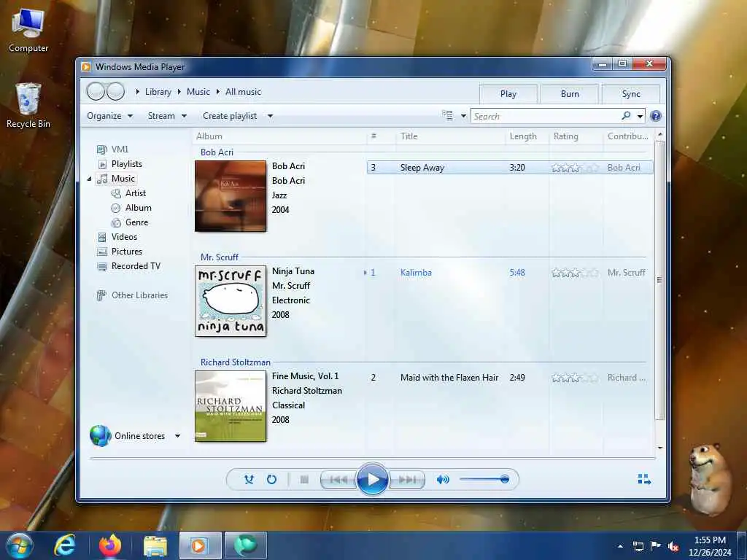Open Other Libraries in sidebar
This screenshot has width=747, height=560.
coord(139,295)
